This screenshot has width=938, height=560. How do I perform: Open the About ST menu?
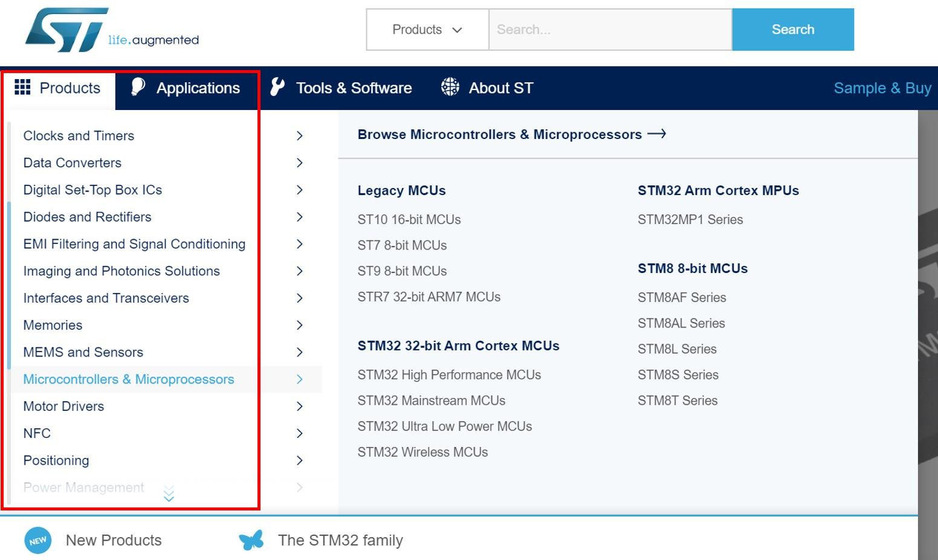[487, 88]
